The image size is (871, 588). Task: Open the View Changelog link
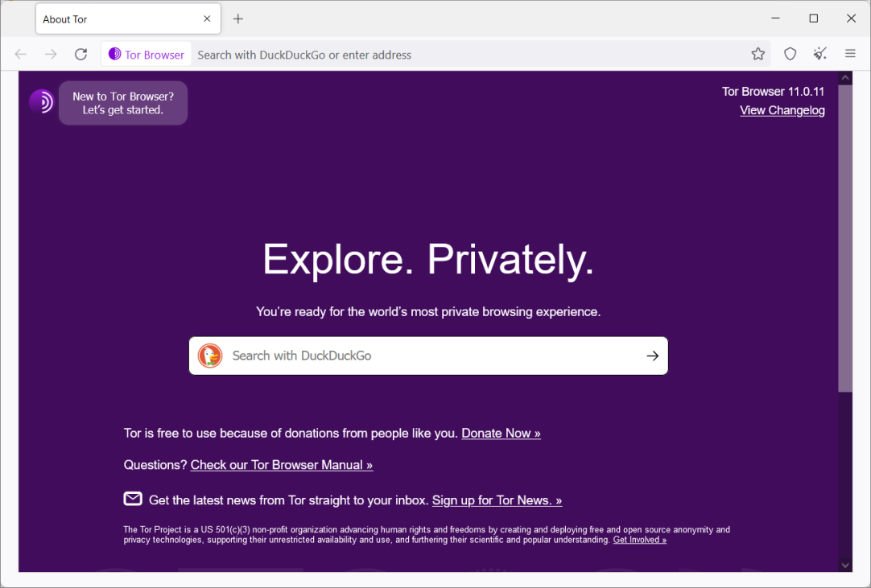tap(782, 111)
